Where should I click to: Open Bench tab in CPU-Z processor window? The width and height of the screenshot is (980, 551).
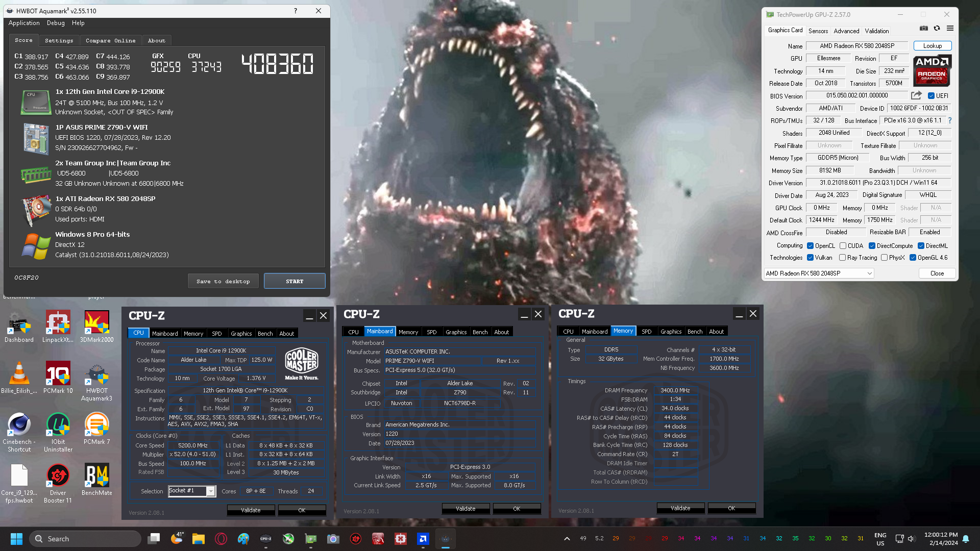(x=265, y=334)
